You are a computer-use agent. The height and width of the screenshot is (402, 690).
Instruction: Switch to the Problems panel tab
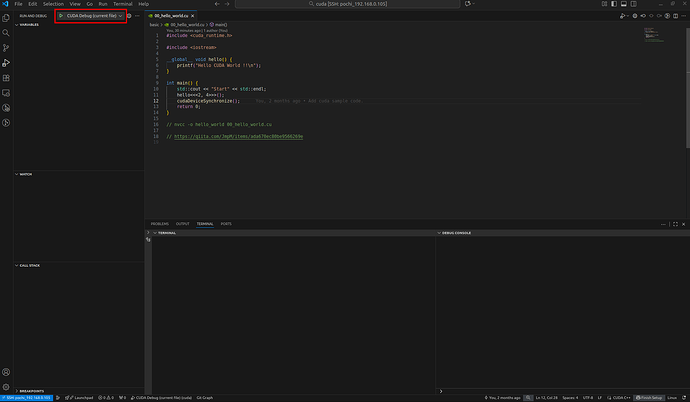point(159,224)
